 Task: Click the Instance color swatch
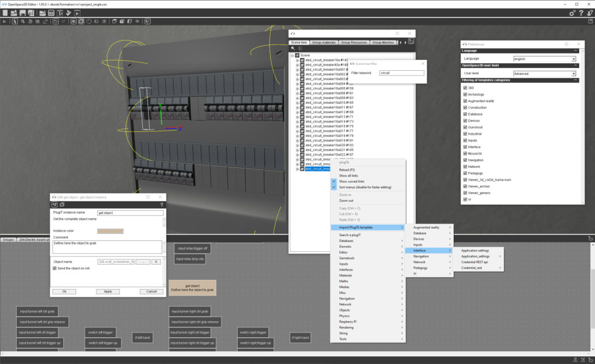[110, 231]
